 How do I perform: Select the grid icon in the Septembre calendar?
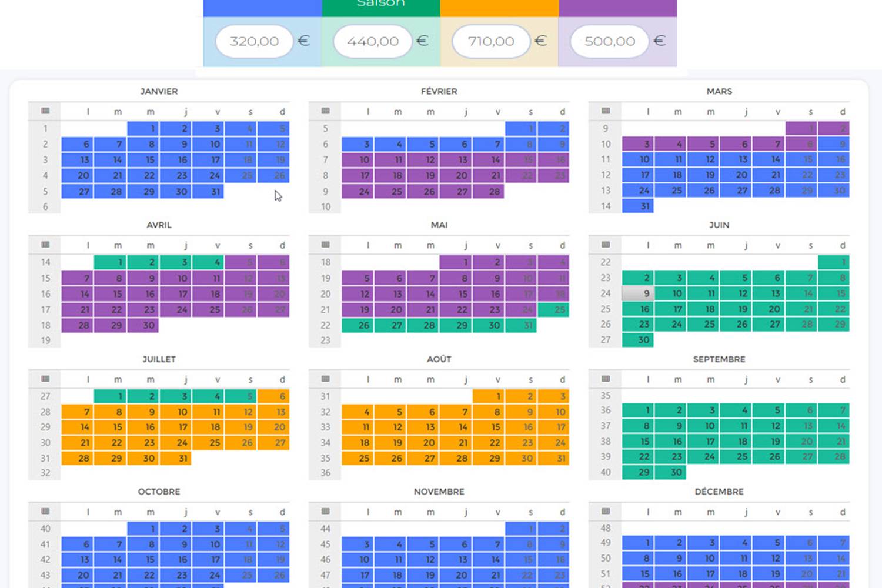tap(606, 379)
